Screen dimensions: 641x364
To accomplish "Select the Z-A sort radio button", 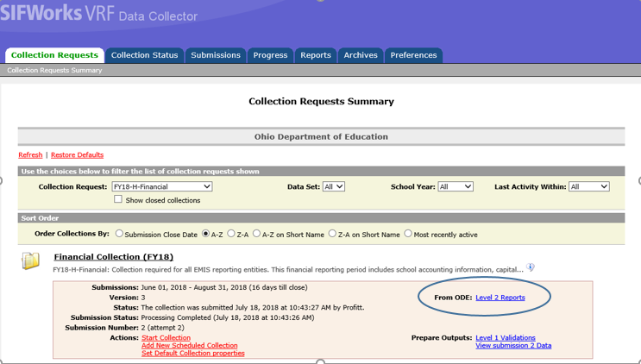I will coord(231,234).
